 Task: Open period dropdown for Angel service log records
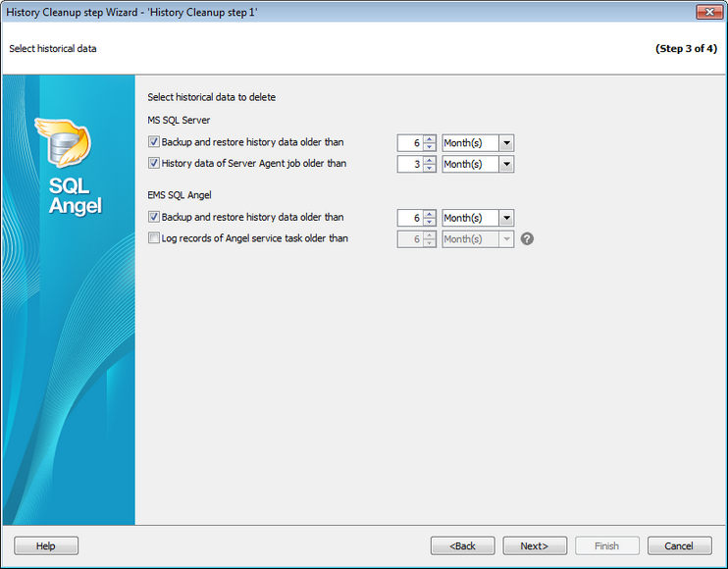click(x=506, y=239)
